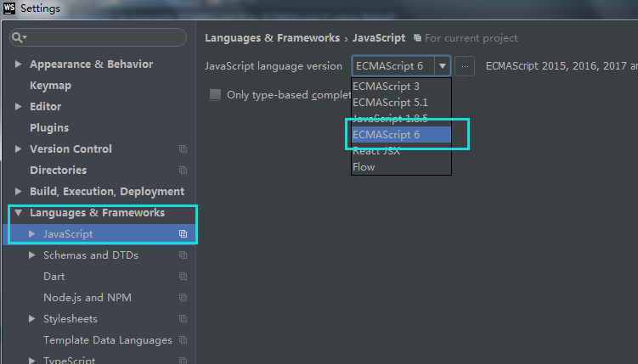The image size is (638, 364).
Task: Click the For current project icon in breadcrumb
Action: [417, 38]
